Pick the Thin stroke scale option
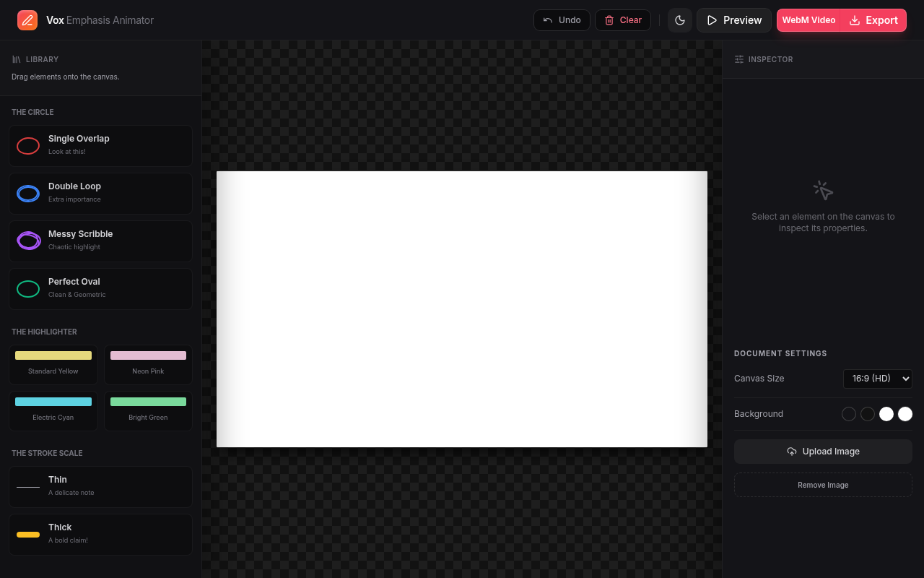 point(100,487)
